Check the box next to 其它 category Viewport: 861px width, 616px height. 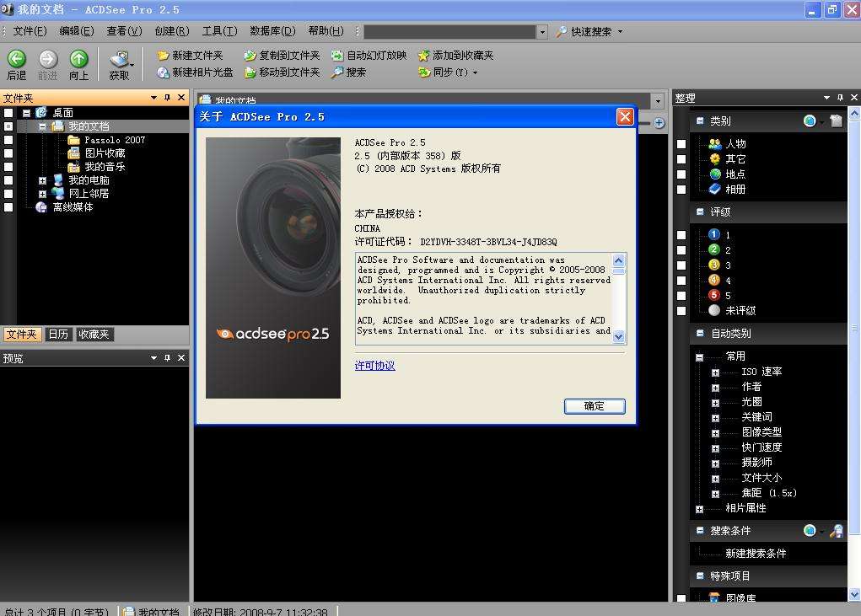click(681, 159)
